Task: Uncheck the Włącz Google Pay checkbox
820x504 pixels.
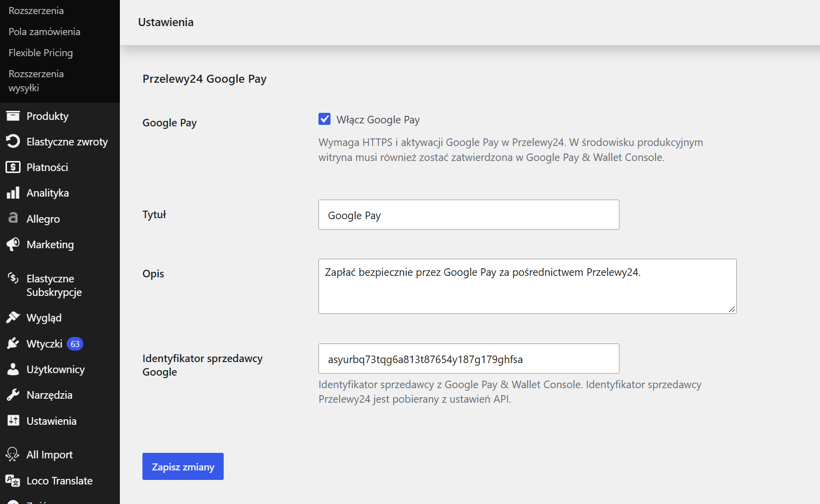Action: (324, 119)
